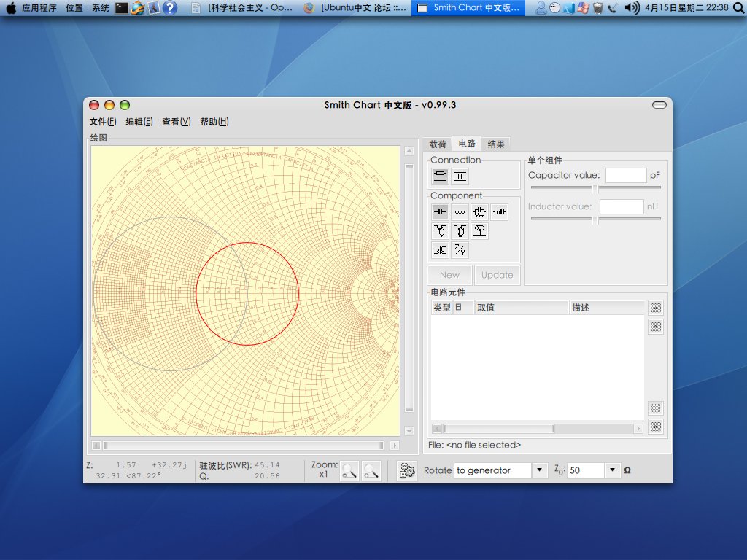Pick the parallel LC component icon

click(x=480, y=212)
